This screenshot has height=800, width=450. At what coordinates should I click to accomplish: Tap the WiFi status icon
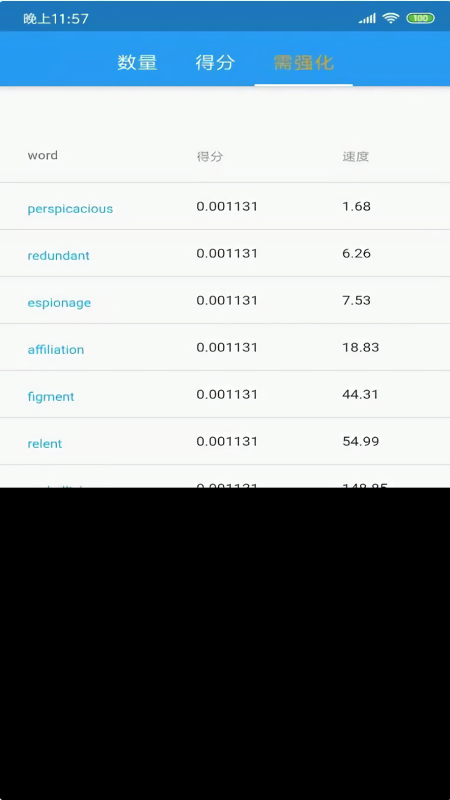tap(391, 18)
